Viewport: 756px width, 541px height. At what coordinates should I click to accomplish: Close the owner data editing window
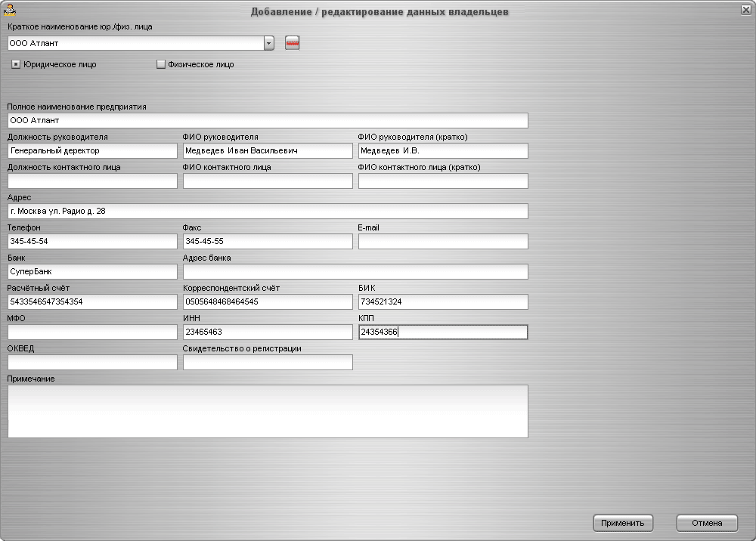[x=745, y=10]
